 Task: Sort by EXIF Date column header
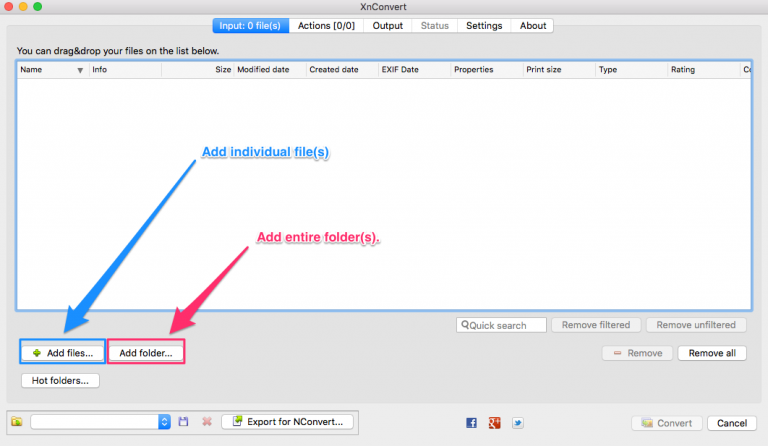pyautogui.click(x=414, y=70)
